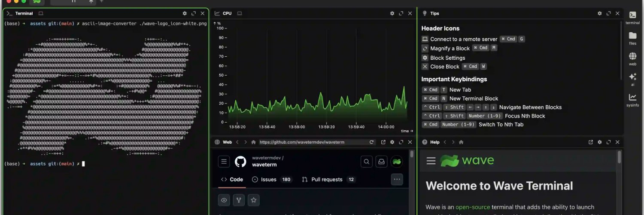Click the Web block page scrollbar

412,154
